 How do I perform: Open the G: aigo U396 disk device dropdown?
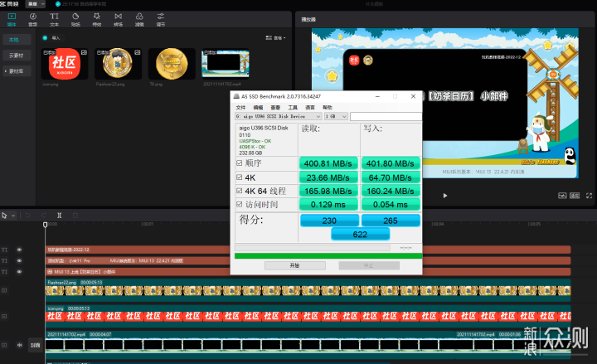pyautogui.click(x=279, y=116)
